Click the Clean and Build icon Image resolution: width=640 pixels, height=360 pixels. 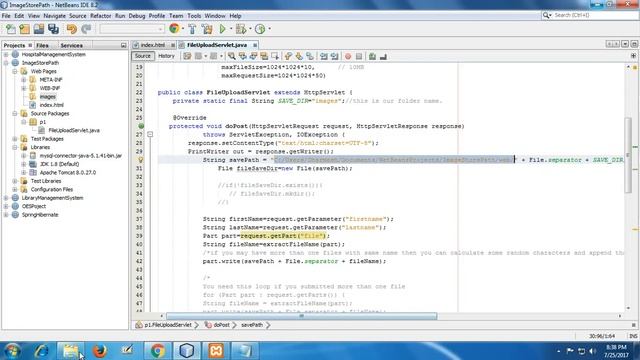(x=207, y=29)
